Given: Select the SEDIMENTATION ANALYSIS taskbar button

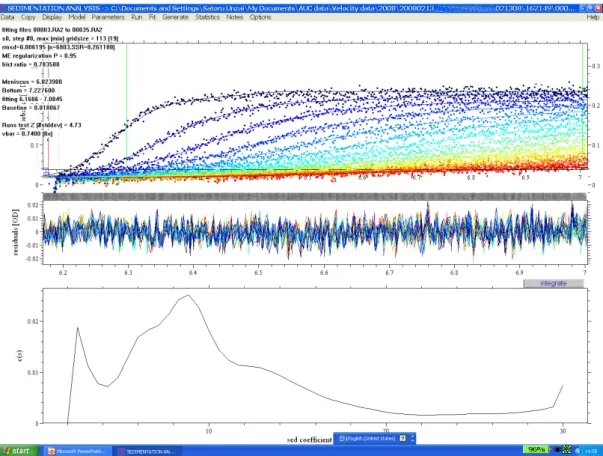Looking at the screenshot, I should (148, 451).
